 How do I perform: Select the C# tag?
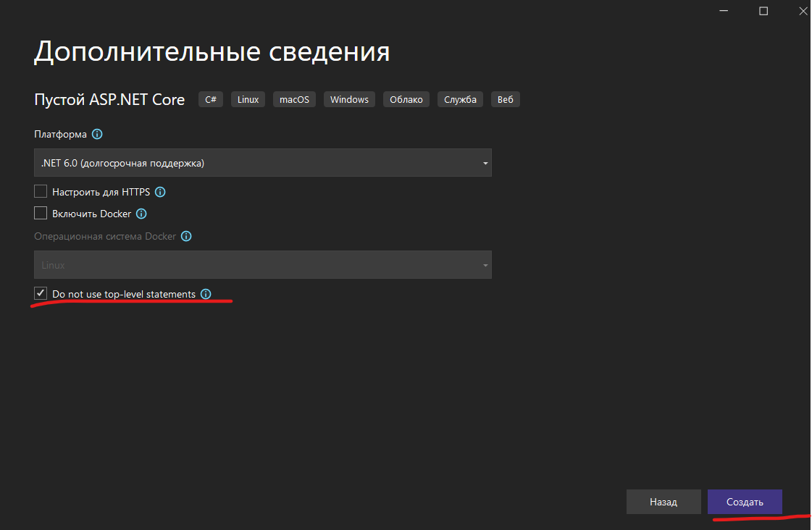211,99
